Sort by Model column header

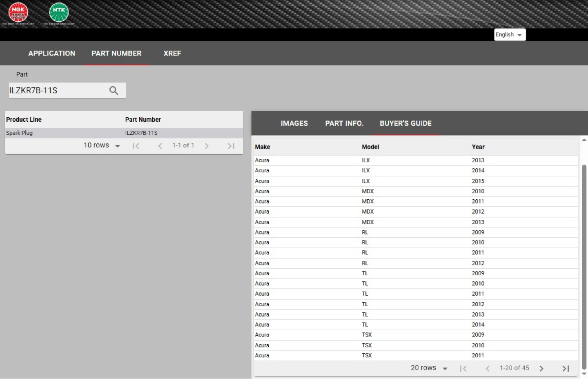(370, 147)
